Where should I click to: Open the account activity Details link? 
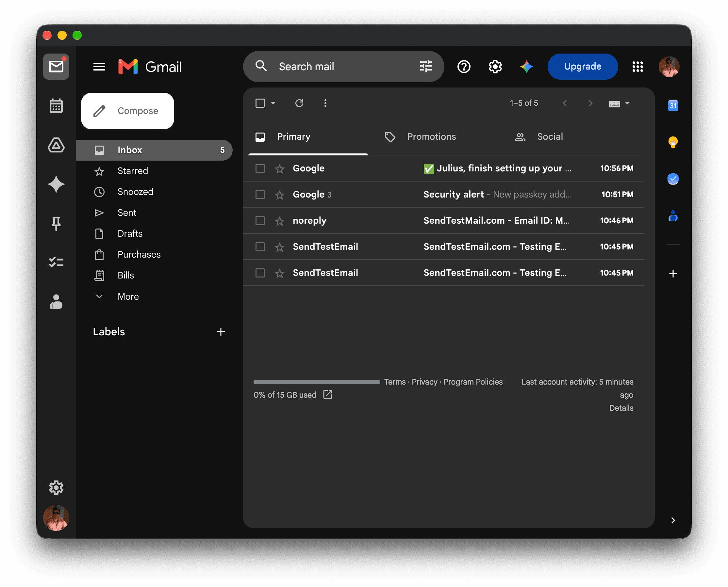point(621,408)
